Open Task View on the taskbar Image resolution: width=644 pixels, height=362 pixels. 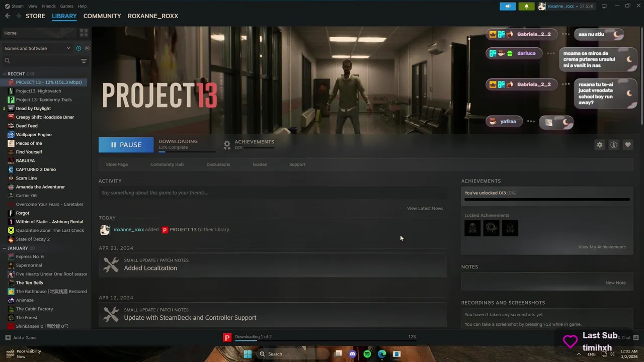[338, 354]
